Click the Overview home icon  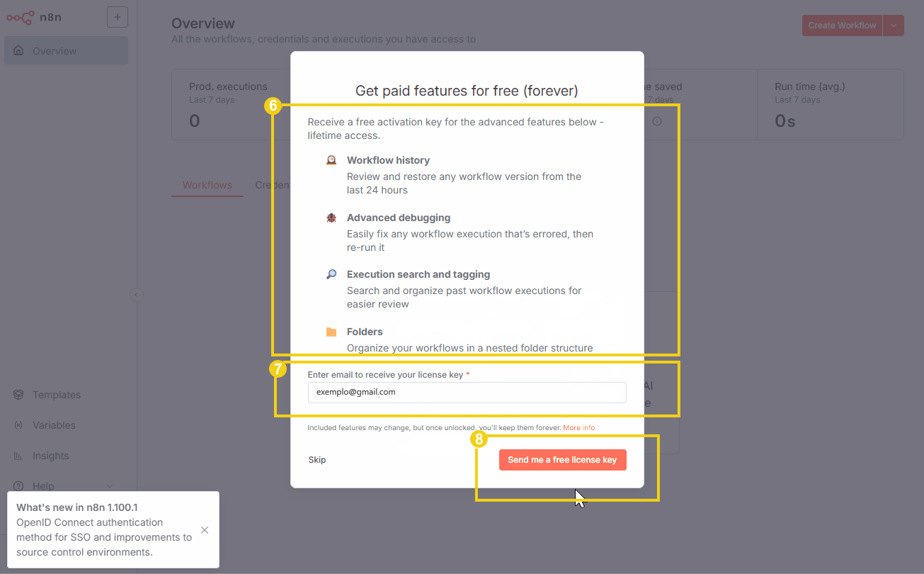click(x=18, y=51)
